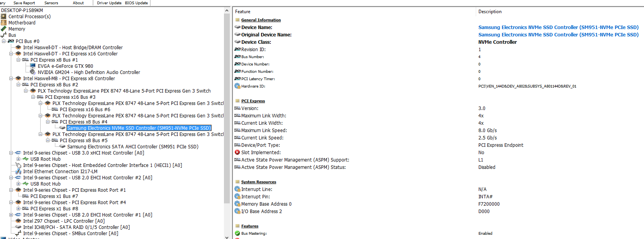Viewport: 644px width, 239px height.
Task: Click the Memory module icon
Action: pyautogui.click(x=3, y=29)
